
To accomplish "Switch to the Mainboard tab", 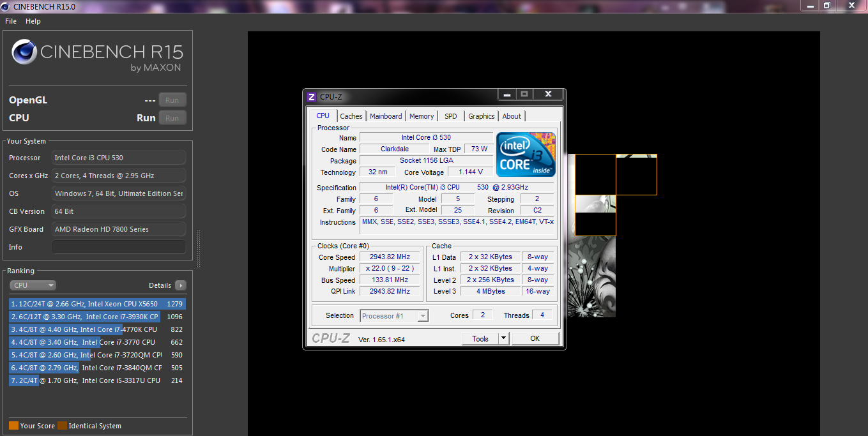I will (x=386, y=116).
